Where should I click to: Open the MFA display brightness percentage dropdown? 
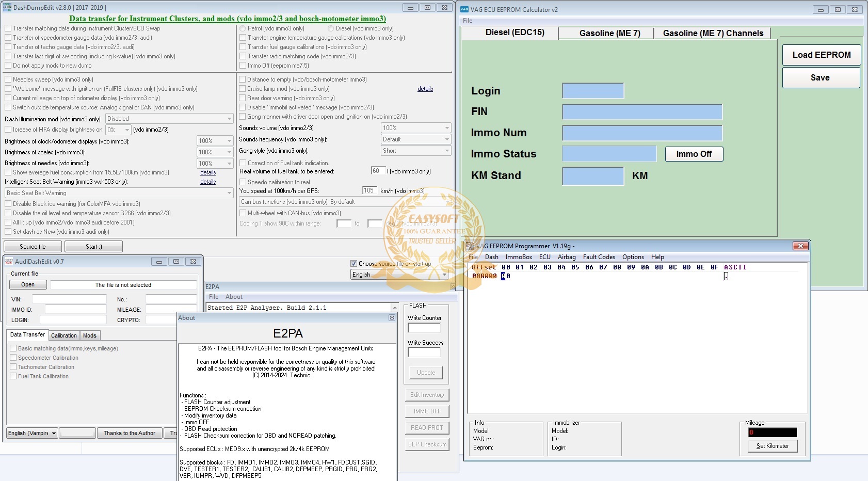coord(119,130)
